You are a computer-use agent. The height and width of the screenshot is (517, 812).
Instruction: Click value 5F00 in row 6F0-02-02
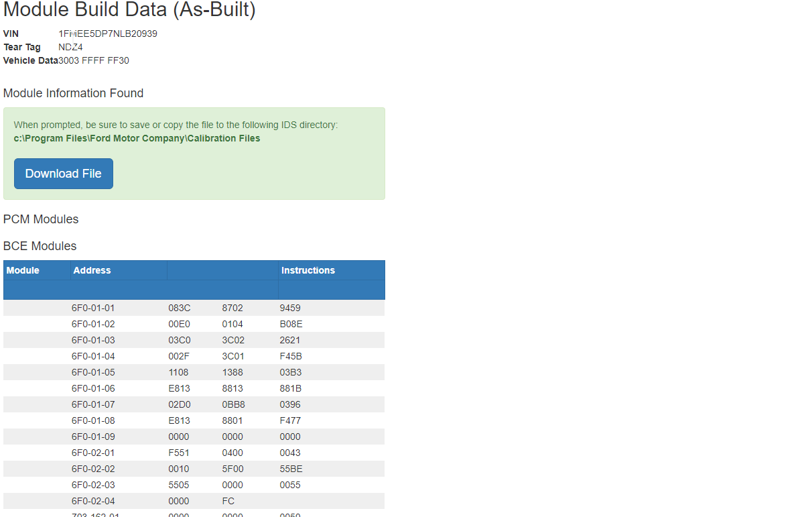point(232,469)
